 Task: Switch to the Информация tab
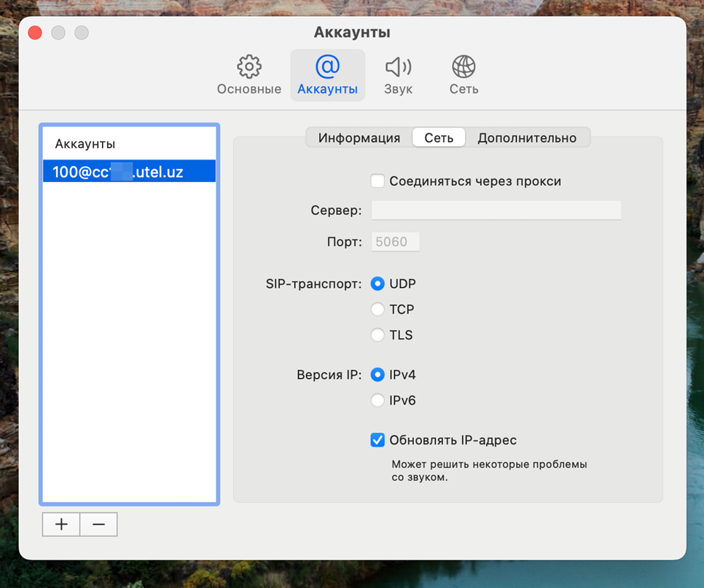click(x=359, y=138)
